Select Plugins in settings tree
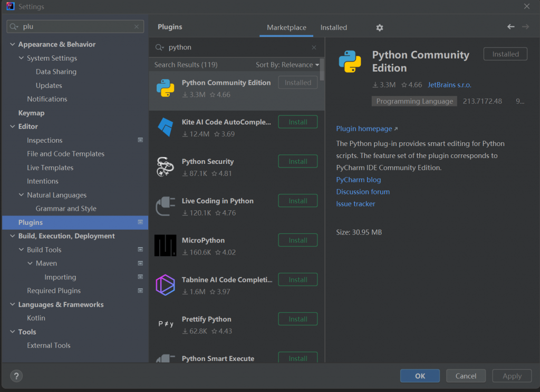 pyautogui.click(x=75, y=222)
